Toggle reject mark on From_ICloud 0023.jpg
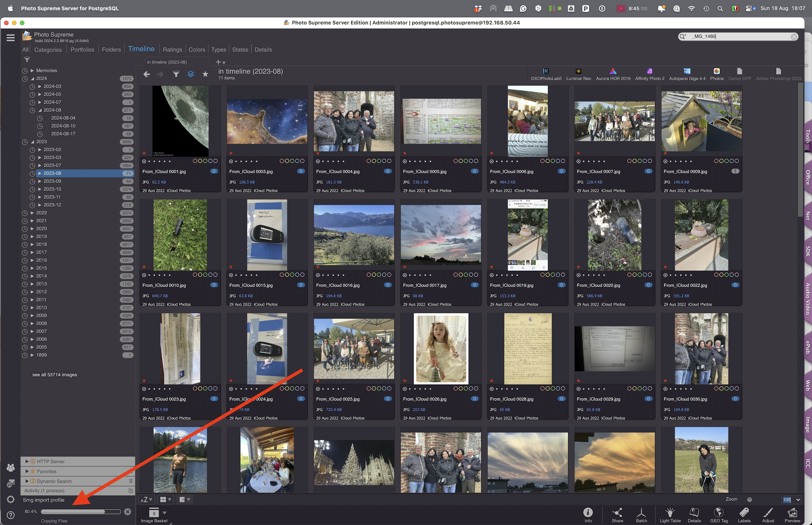812x525 pixels. click(x=144, y=389)
